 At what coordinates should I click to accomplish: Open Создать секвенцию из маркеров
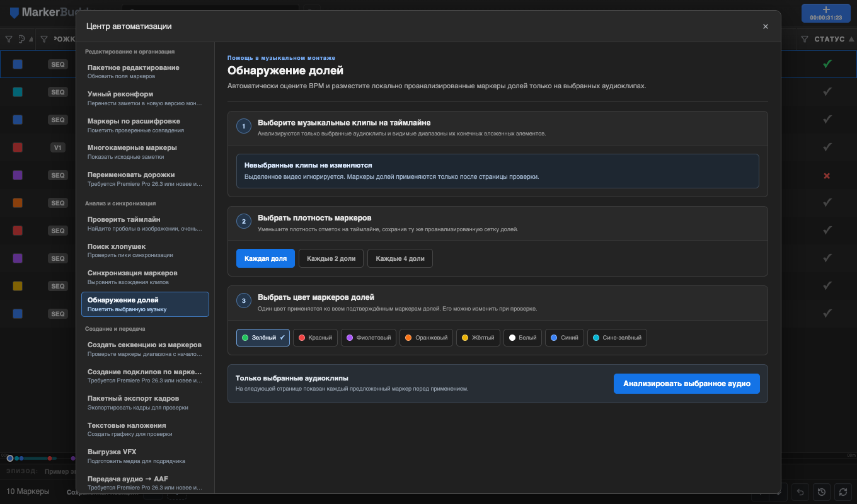pos(145,349)
